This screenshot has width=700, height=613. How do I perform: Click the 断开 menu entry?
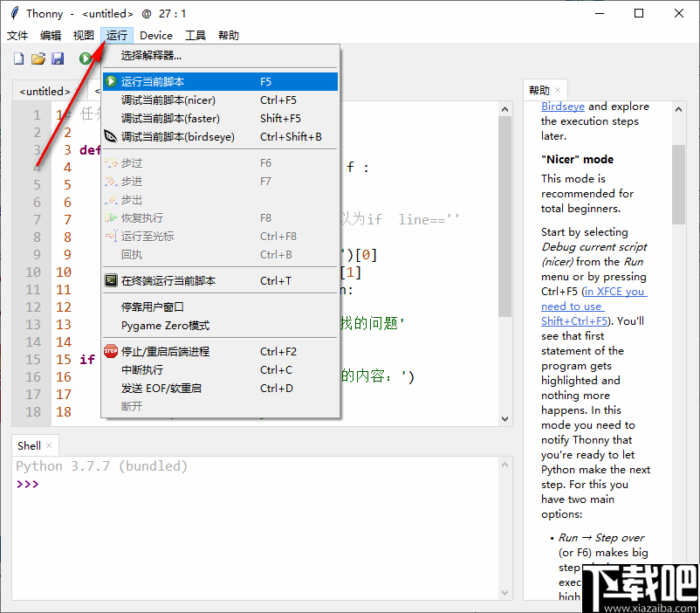[x=220, y=407]
